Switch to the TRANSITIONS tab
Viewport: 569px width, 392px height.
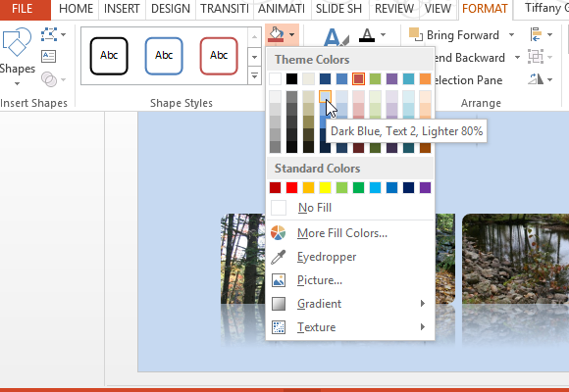pyautogui.click(x=225, y=9)
